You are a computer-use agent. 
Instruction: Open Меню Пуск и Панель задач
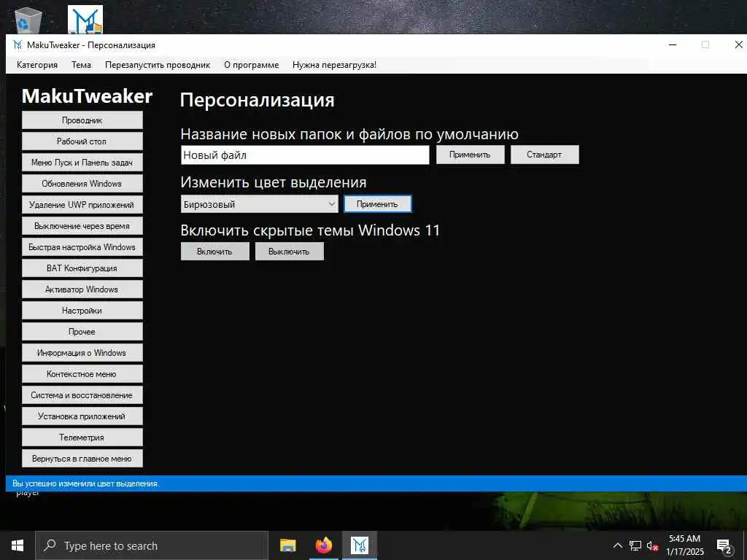pos(82,163)
